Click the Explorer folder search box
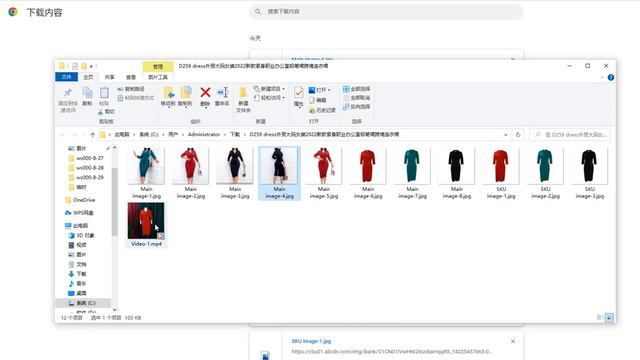 click(x=570, y=135)
